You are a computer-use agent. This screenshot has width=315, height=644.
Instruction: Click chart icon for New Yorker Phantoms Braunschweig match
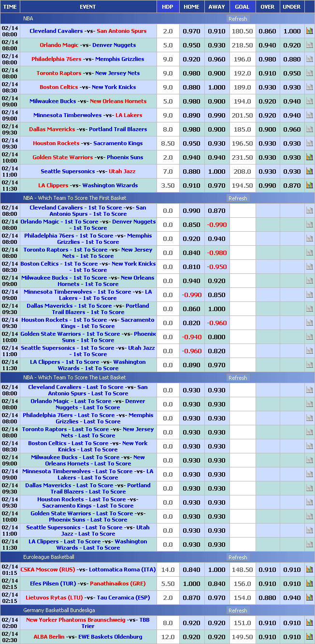(x=309, y=623)
